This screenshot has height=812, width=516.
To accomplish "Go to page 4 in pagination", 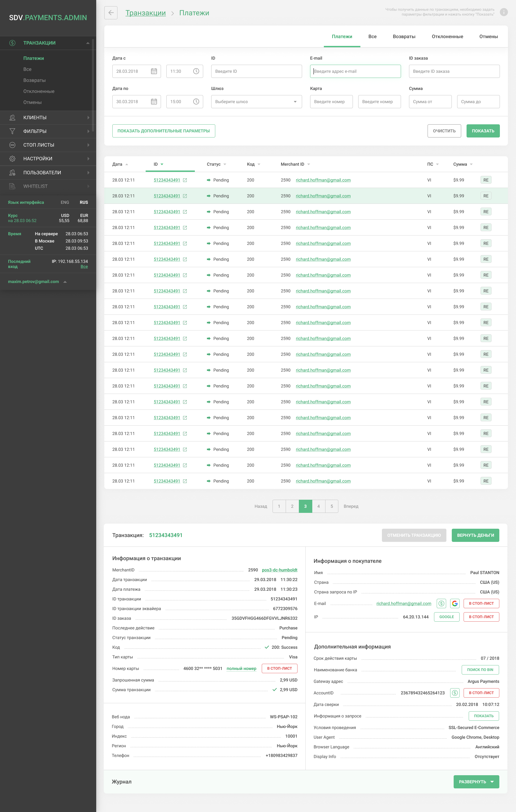I will [x=318, y=506].
